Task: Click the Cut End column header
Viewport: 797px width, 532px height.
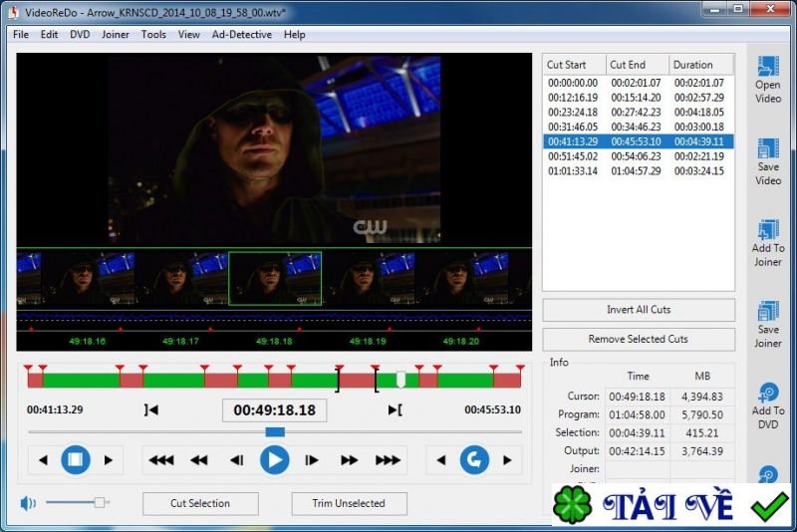Action: click(x=637, y=65)
